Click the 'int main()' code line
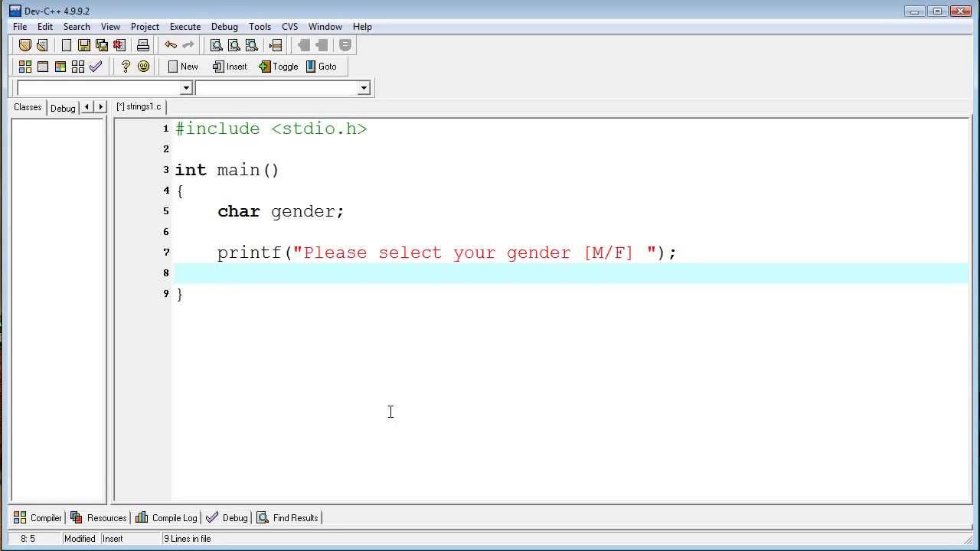Viewport: 980px width, 551px height. point(227,170)
